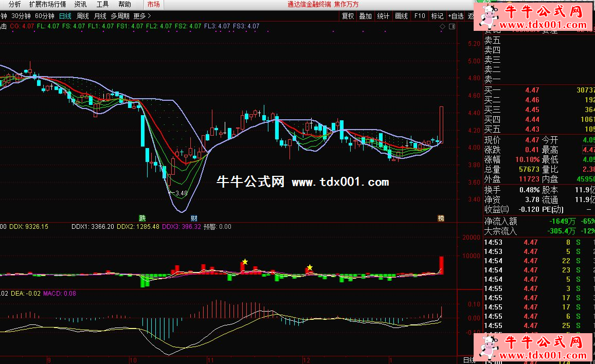
Task: Open the 日线 period selector at bottom right
Action: pyautogui.click(x=469, y=360)
